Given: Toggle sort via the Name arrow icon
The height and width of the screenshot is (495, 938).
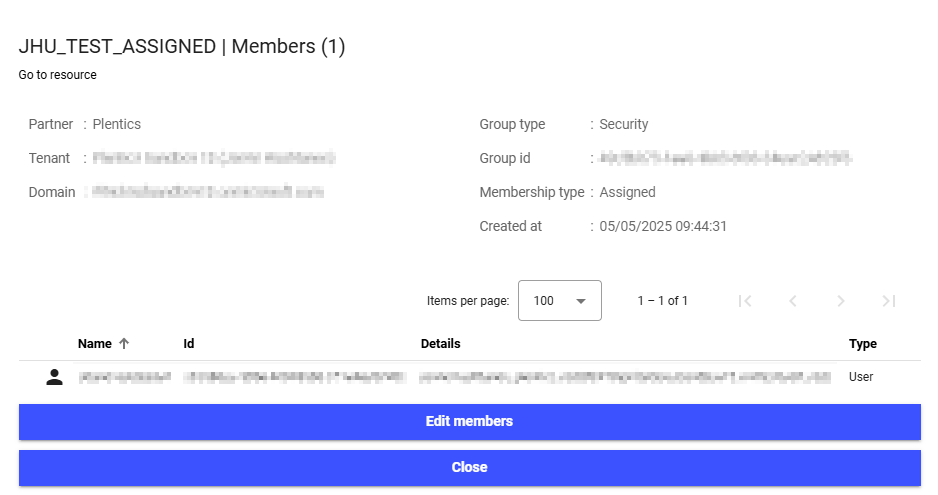Looking at the screenshot, I should [124, 344].
